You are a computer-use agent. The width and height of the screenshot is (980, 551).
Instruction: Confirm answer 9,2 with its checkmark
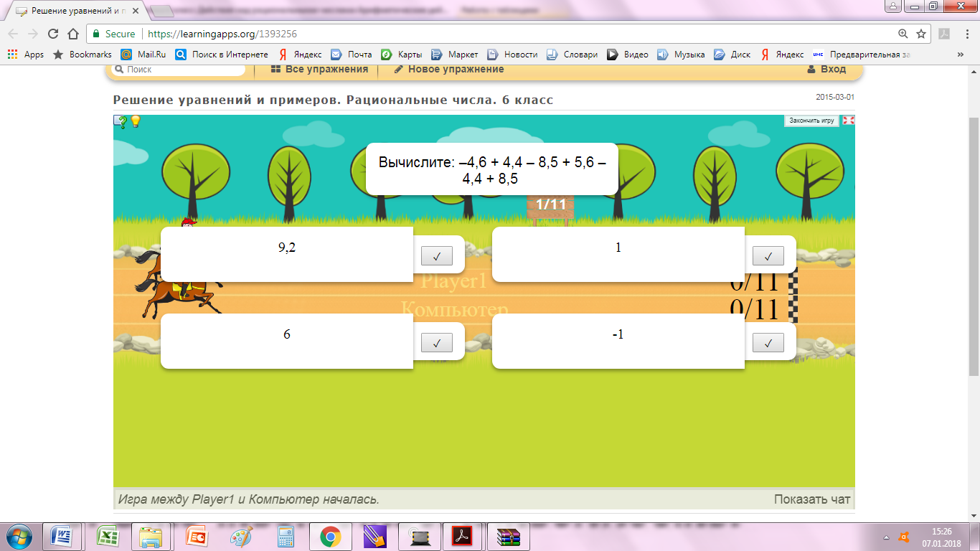(x=436, y=256)
